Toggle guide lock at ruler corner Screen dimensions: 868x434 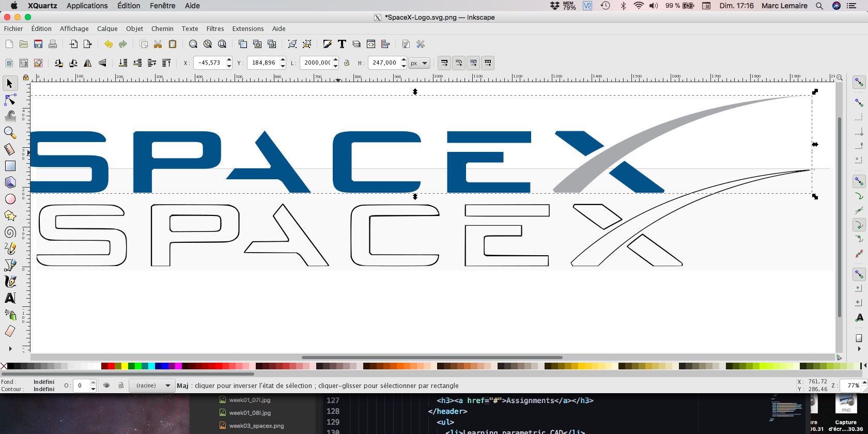[25, 78]
